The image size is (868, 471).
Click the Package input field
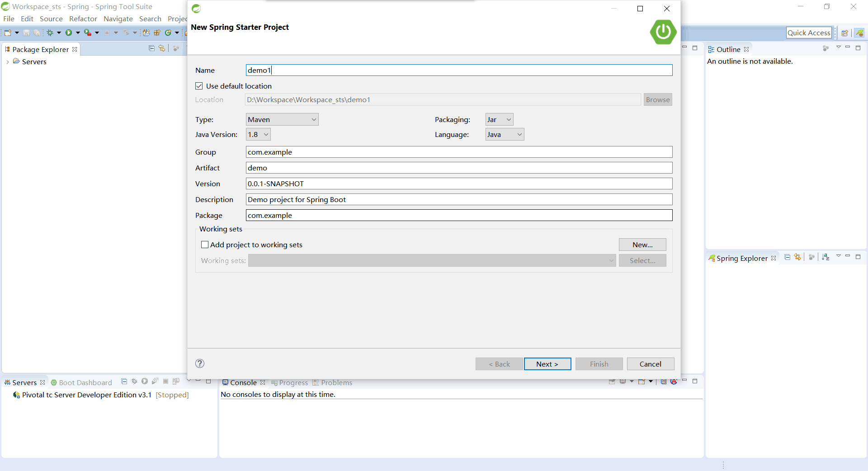pyautogui.click(x=459, y=215)
